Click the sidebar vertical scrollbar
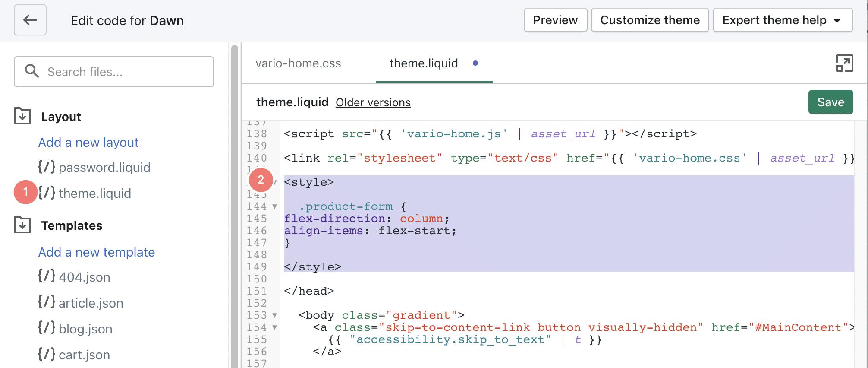The image size is (868, 368). pyautogui.click(x=235, y=206)
